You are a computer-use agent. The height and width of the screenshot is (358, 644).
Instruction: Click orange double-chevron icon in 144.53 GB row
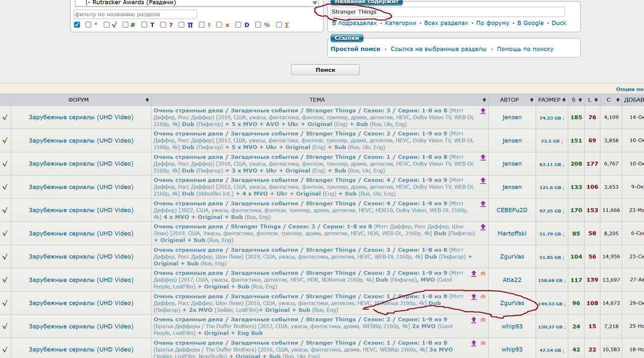(x=483, y=297)
